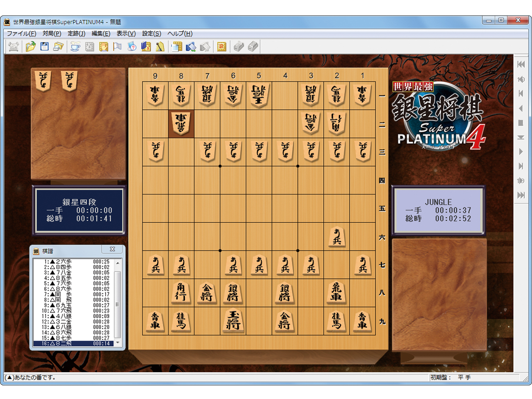
Task: Click the kifu notation list icon on toolbar
Action: (x=176, y=46)
